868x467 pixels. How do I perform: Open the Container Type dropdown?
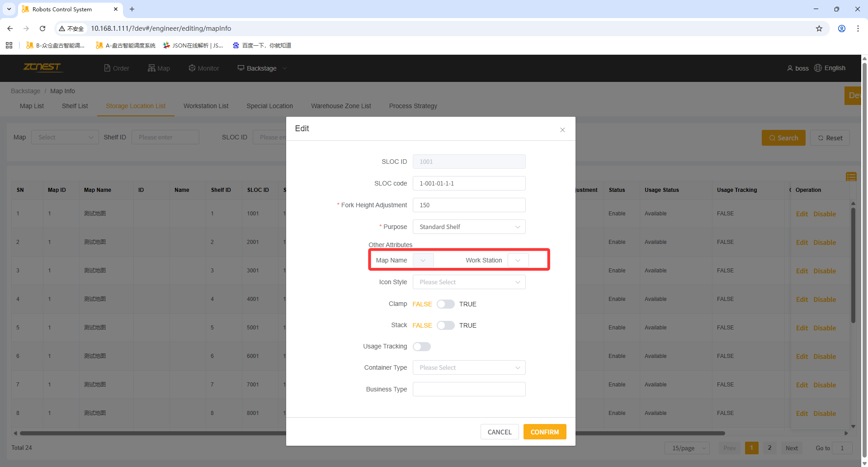point(469,367)
